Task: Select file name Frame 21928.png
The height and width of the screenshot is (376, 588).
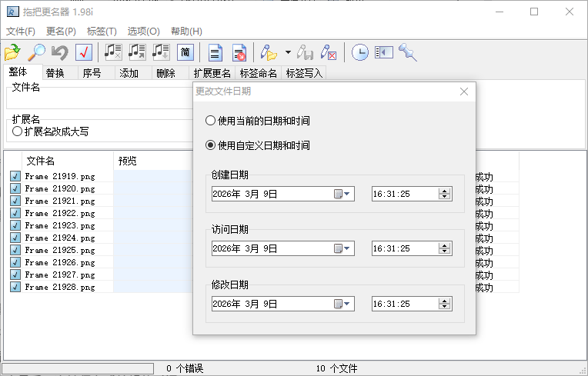Action: [60, 287]
